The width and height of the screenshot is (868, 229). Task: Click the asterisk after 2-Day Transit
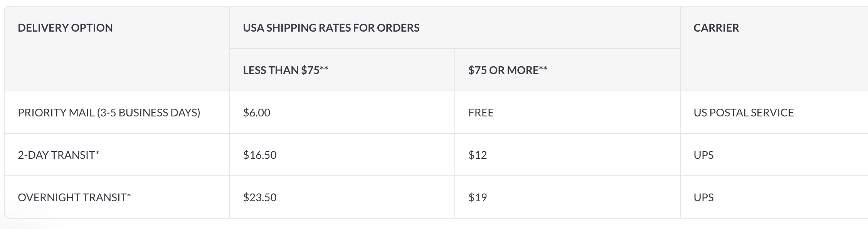point(98,153)
